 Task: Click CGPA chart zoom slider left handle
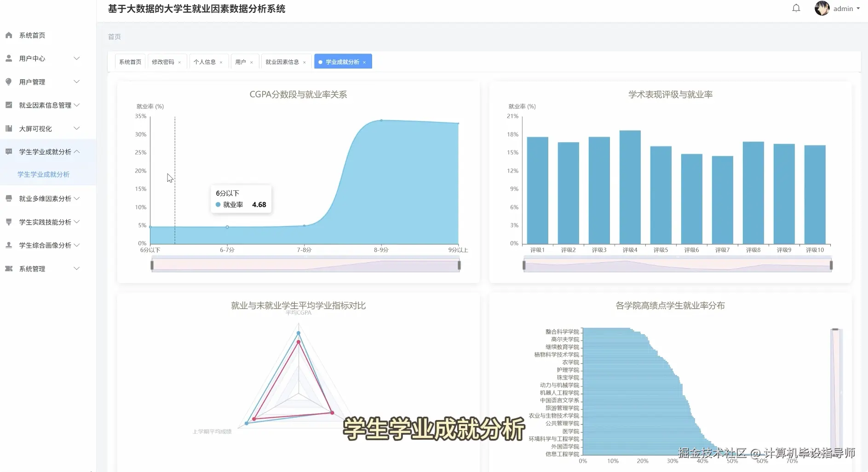pos(152,265)
